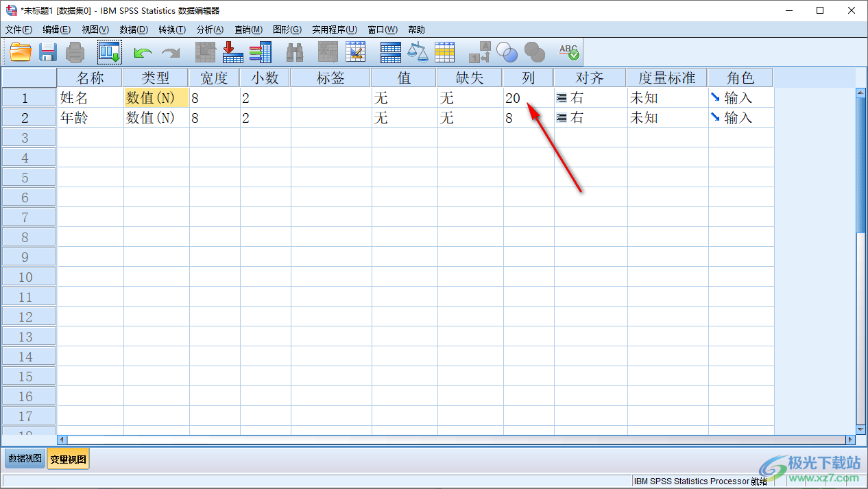
Task: Open the 文件(F) menu
Action: click(x=19, y=29)
